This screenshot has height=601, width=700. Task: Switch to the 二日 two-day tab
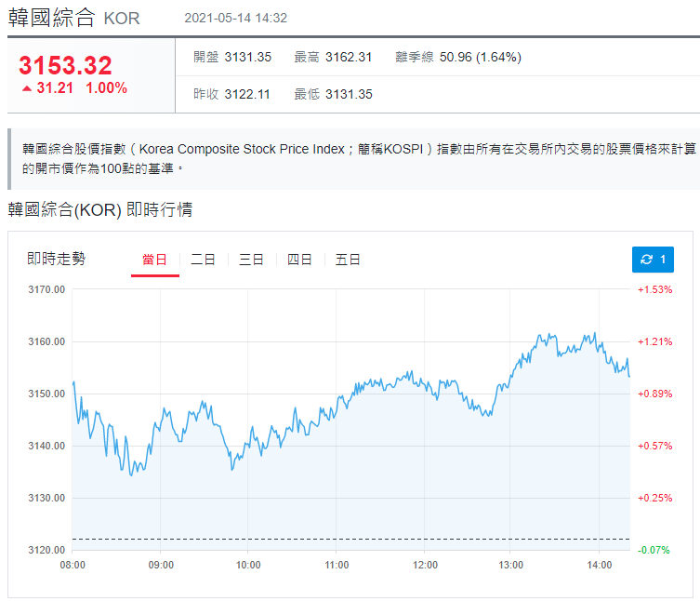pos(204,260)
